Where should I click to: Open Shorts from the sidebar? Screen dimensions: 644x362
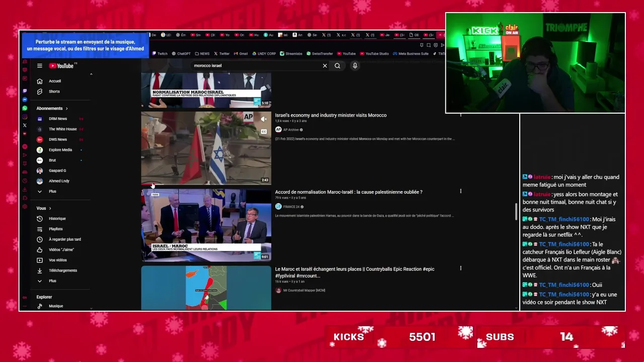[54, 92]
